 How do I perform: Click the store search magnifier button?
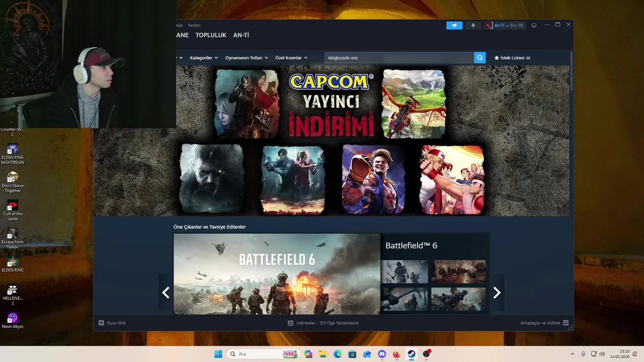480,58
